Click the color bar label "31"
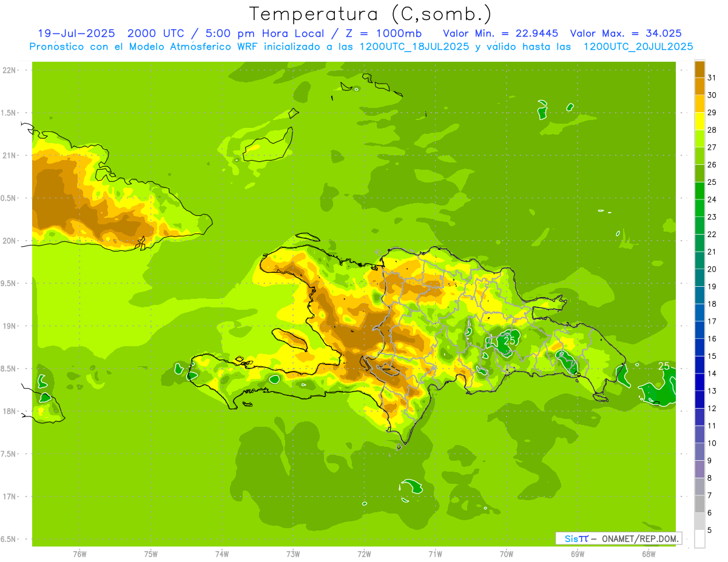Screen dimensions: 728x562 pos(712,78)
